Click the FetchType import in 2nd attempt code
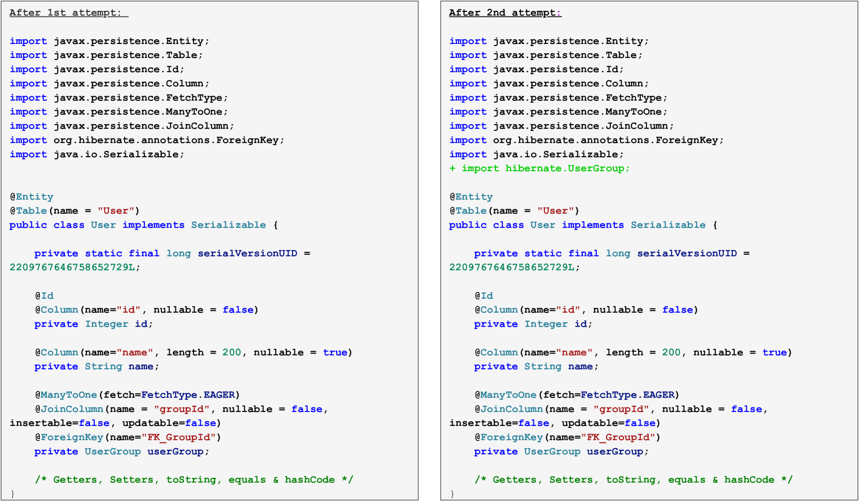Viewport: 859px width, 504px height. [559, 98]
